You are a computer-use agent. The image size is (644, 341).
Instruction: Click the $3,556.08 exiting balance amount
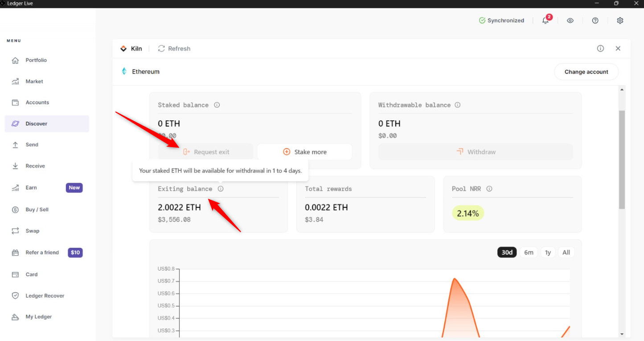coord(174,220)
